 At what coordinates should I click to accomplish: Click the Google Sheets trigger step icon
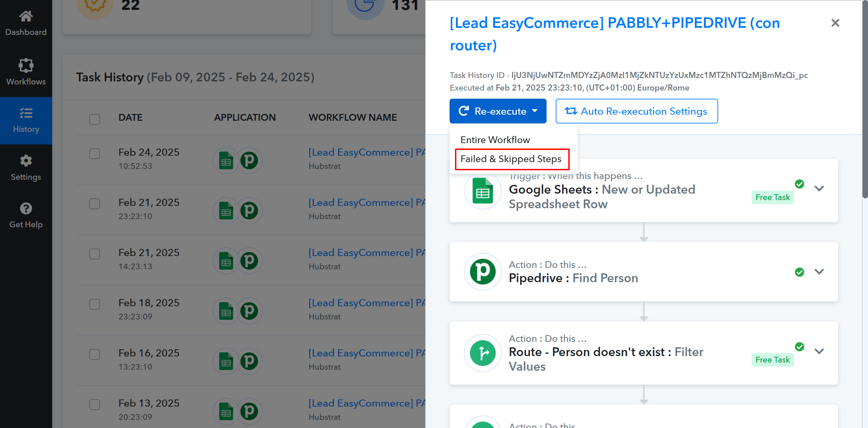tap(482, 191)
